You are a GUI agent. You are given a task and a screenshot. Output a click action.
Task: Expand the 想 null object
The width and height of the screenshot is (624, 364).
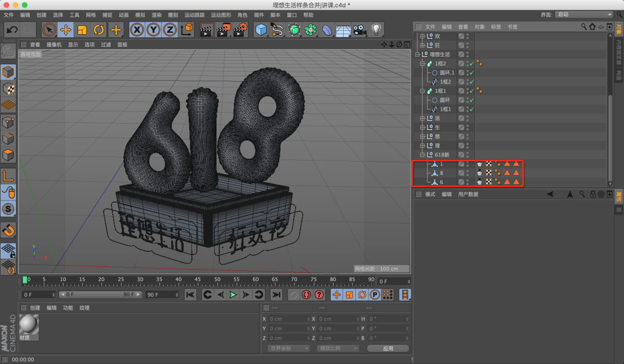coord(422,137)
